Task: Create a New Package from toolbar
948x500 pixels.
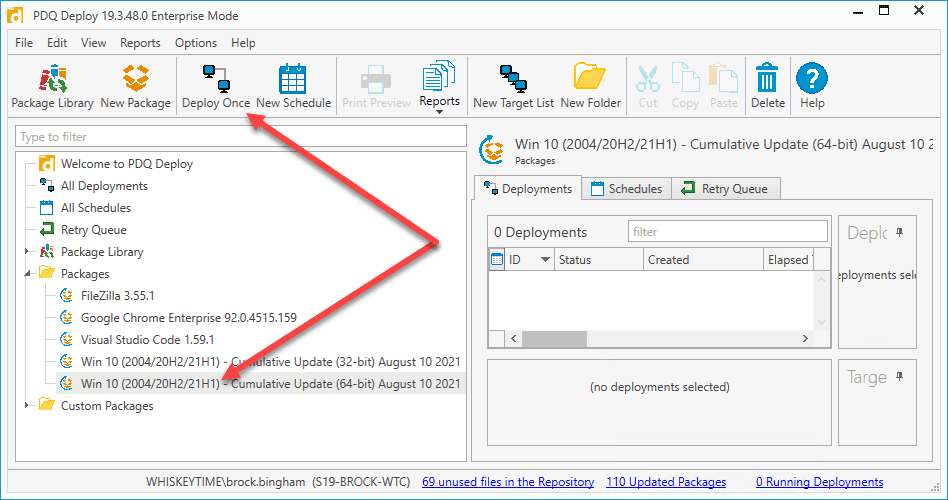Action: 135,86
